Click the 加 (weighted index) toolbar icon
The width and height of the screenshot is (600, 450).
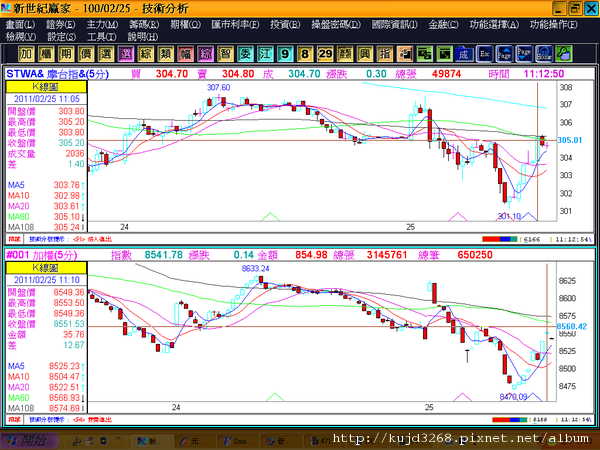pos(26,54)
